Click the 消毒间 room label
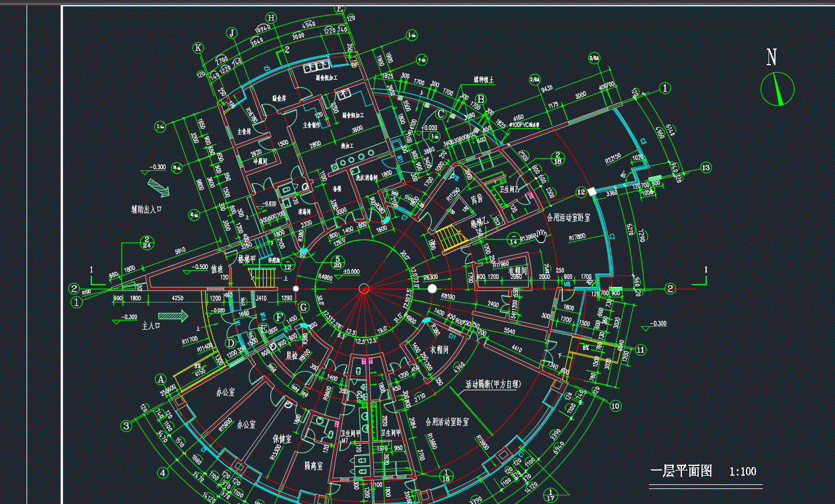The width and height of the screenshot is (835, 504). point(305,212)
